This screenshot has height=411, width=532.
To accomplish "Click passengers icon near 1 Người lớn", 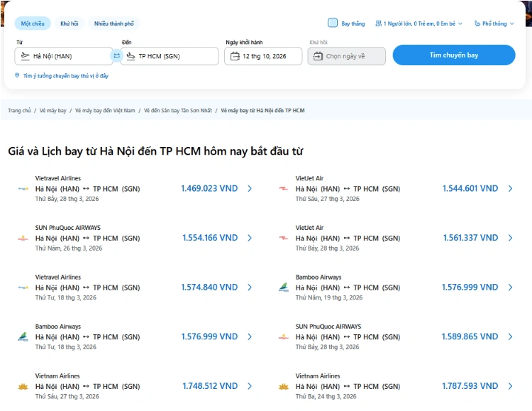I will point(378,23).
